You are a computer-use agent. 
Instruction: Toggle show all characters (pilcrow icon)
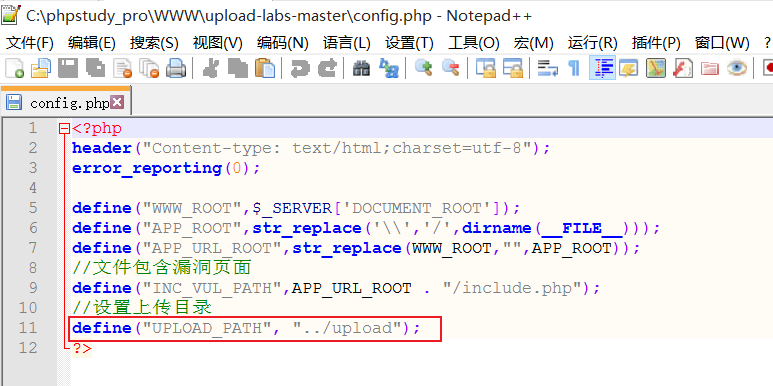pos(574,68)
